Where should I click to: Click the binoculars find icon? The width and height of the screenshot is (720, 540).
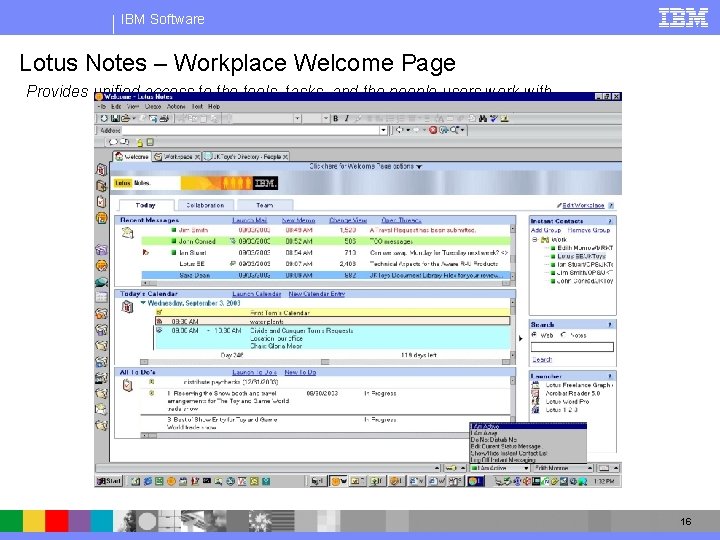pyautogui.click(x=483, y=118)
